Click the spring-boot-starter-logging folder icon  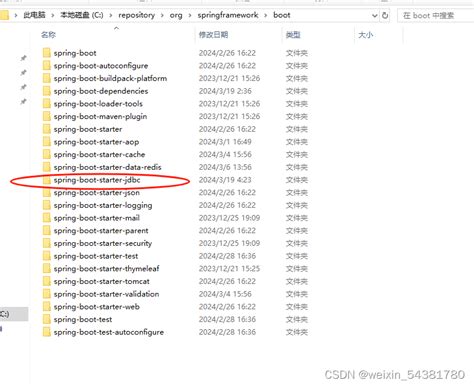pyautogui.click(x=47, y=205)
